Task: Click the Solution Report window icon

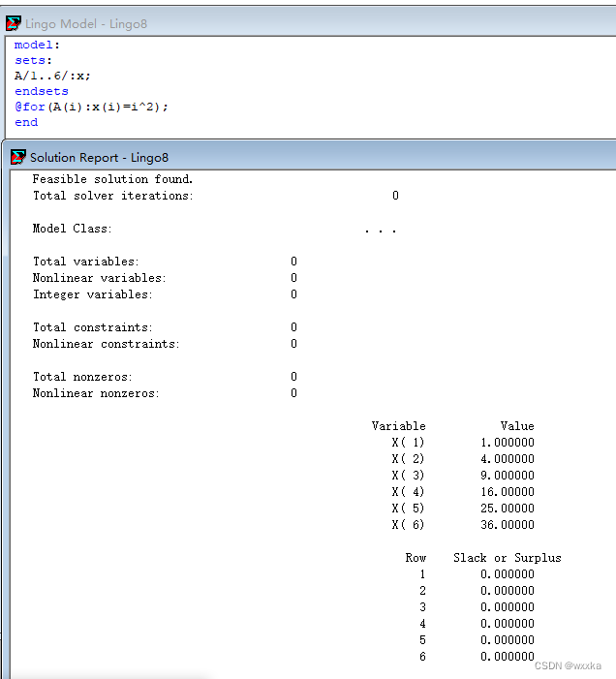Action: coord(17,157)
